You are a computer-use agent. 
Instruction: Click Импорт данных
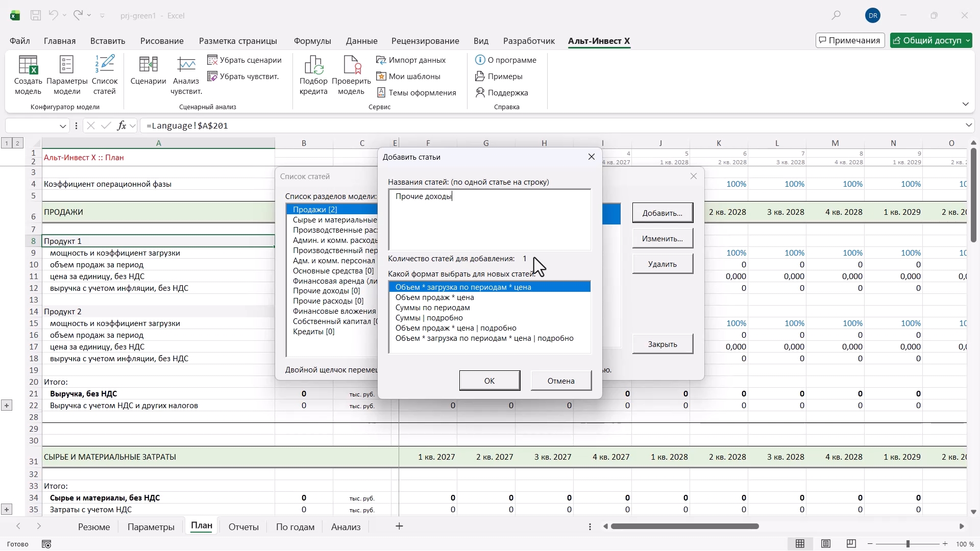coord(411,60)
